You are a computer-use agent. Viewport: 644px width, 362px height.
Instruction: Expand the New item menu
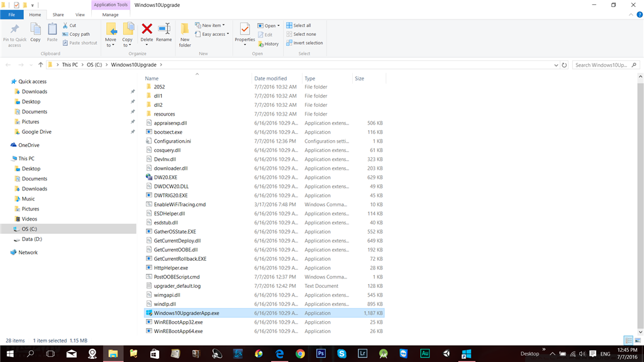tap(210, 25)
